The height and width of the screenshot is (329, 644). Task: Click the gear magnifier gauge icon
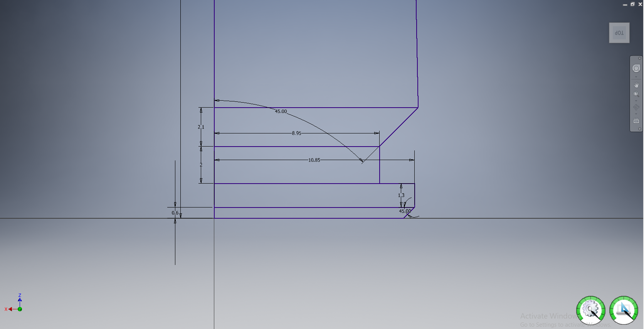click(590, 310)
